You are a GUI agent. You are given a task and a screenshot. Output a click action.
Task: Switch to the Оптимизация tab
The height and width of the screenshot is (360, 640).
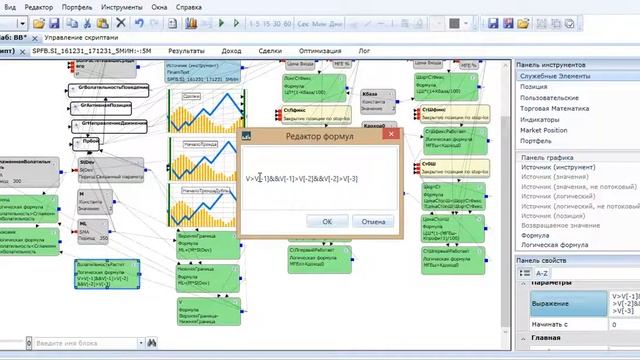pyautogui.click(x=320, y=51)
